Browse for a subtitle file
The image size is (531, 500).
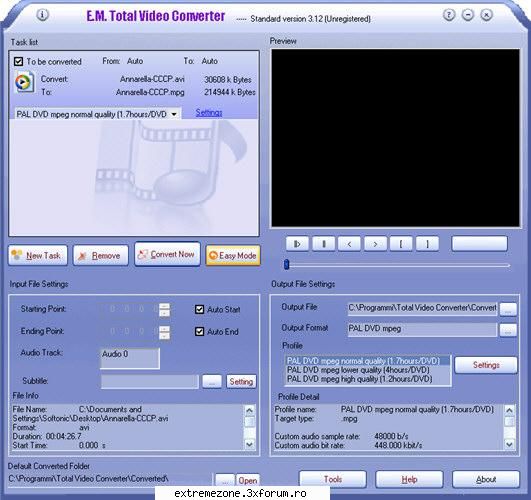click(212, 382)
